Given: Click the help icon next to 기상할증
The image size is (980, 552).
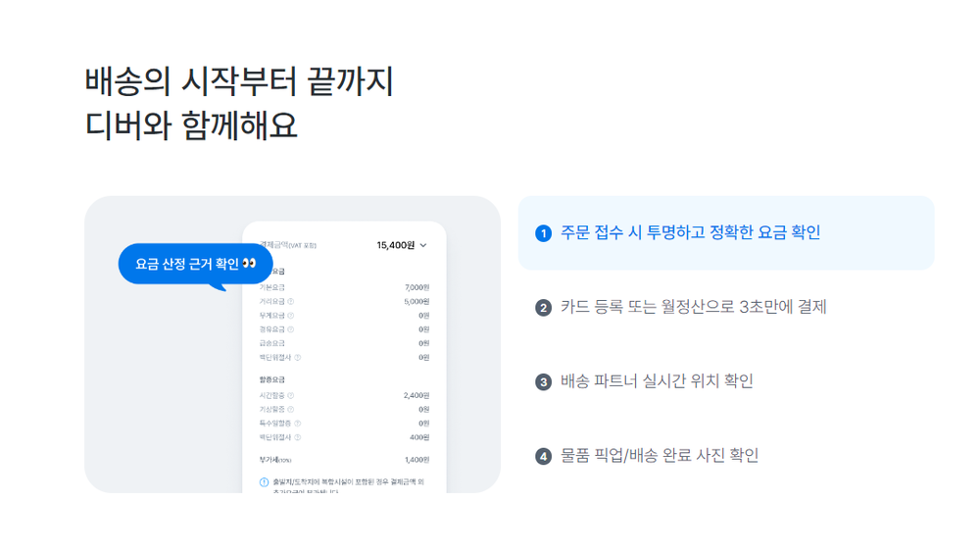Looking at the screenshot, I should pos(291,409).
